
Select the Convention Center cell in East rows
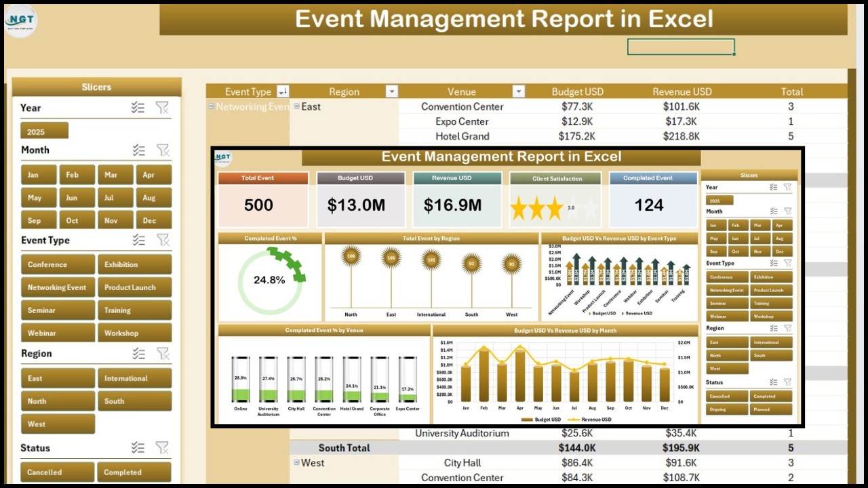pos(462,106)
